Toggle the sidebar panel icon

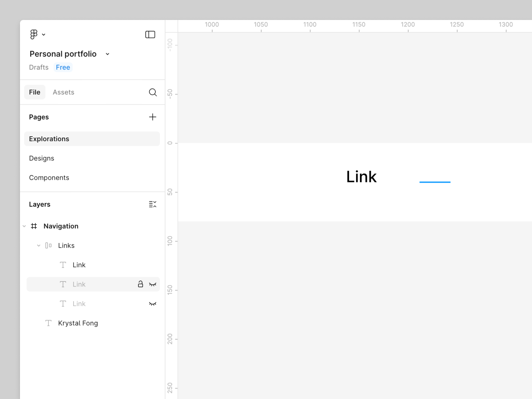150,34
